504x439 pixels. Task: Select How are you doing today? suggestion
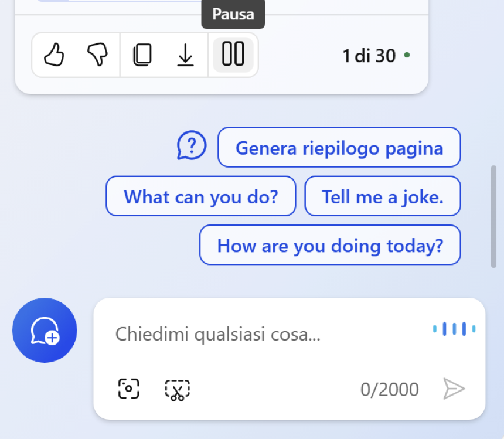click(x=330, y=245)
